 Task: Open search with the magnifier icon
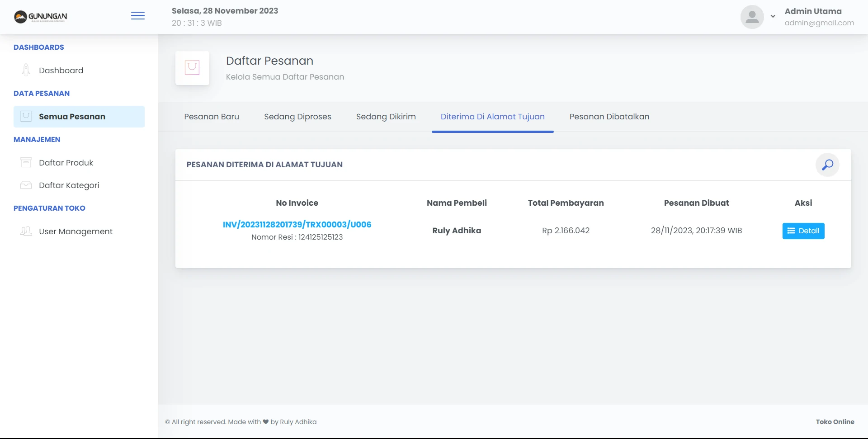pos(827,165)
